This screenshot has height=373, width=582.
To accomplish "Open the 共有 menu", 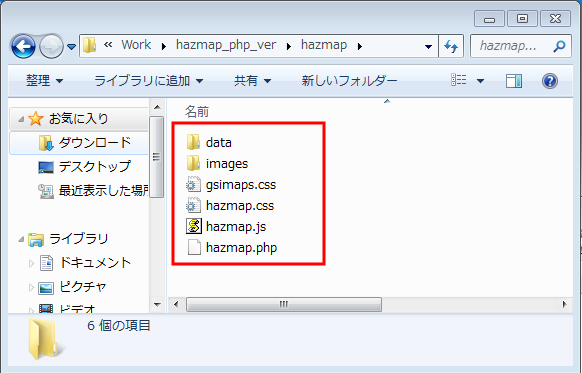I will [252, 81].
